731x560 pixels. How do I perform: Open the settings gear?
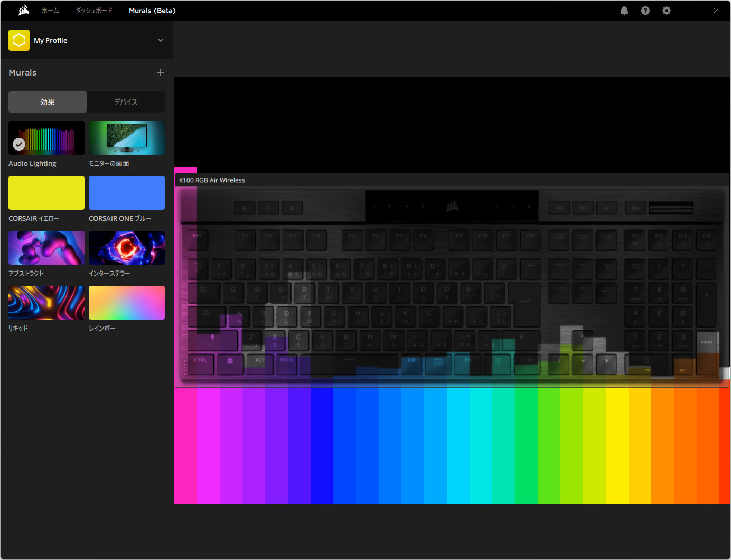point(667,11)
